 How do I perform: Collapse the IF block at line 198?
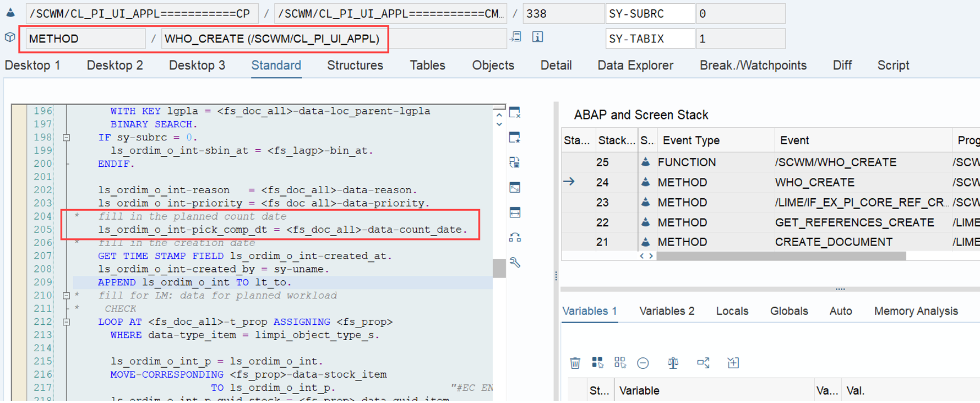coord(66,138)
